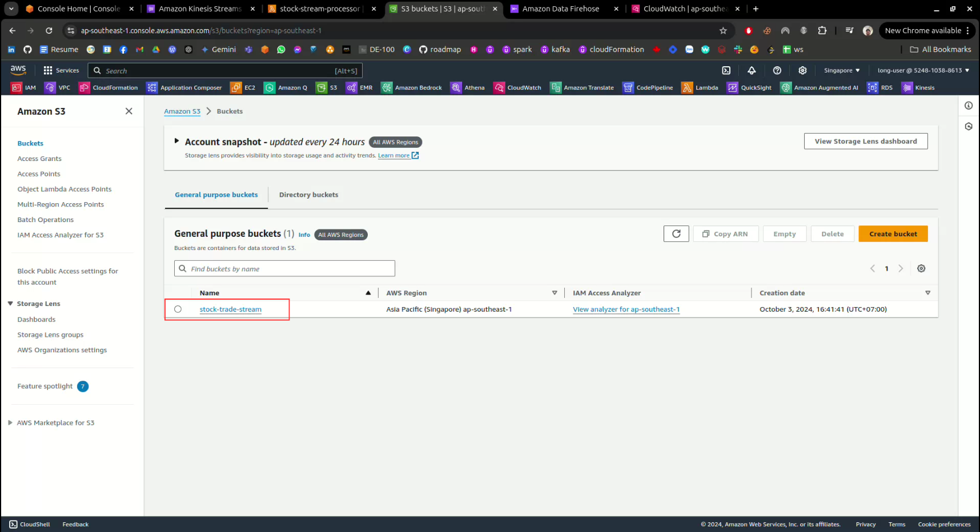The height and width of the screenshot is (532, 980).
Task: Switch to Amazon Data Firehose browser tab
Action: click(x=560, y=9)
